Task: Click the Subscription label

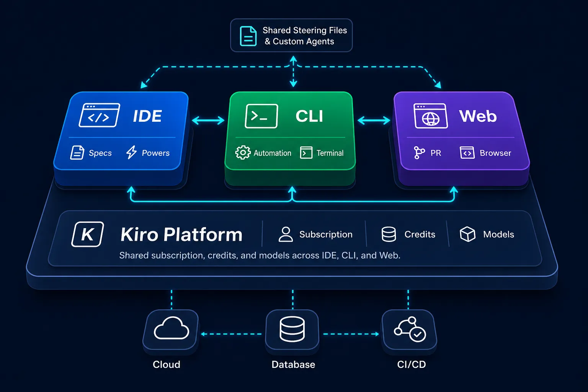Action: click(x=326, y=234)
